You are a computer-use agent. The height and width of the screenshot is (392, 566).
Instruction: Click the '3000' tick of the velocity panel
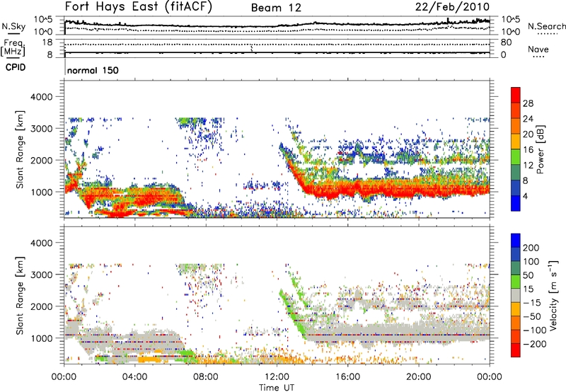point(41,275)
